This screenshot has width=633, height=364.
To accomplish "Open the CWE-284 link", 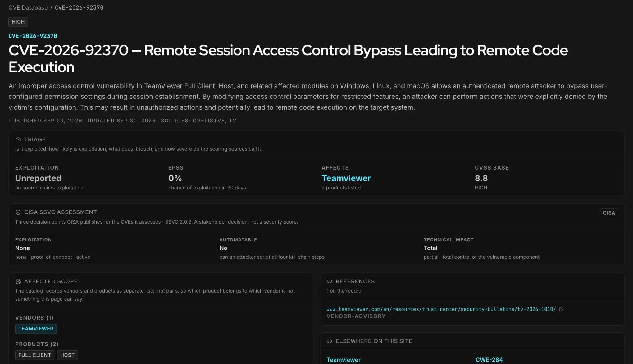I will 489,360.
